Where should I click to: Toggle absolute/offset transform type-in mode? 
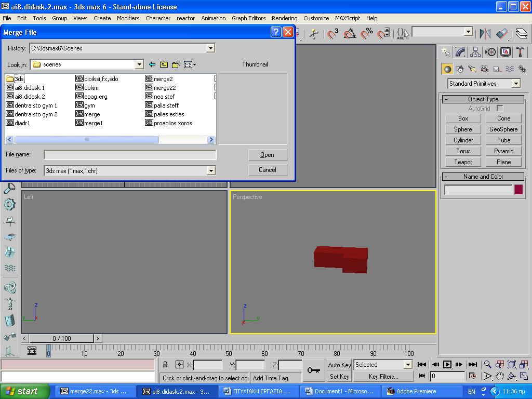click(179, 365)
